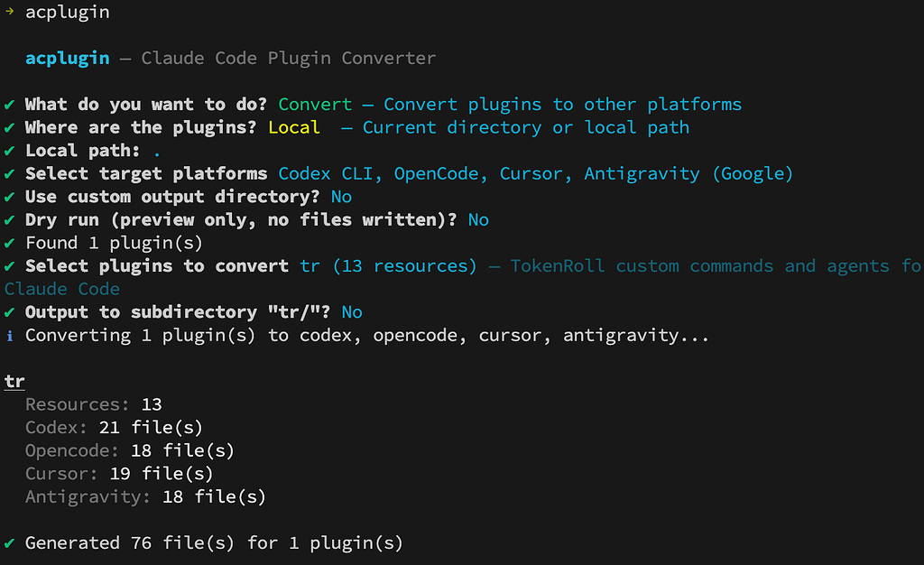This screenshot has height=565, width=924.
Task: Click the 'Resources:' label
Action: [x=78, y=404]
